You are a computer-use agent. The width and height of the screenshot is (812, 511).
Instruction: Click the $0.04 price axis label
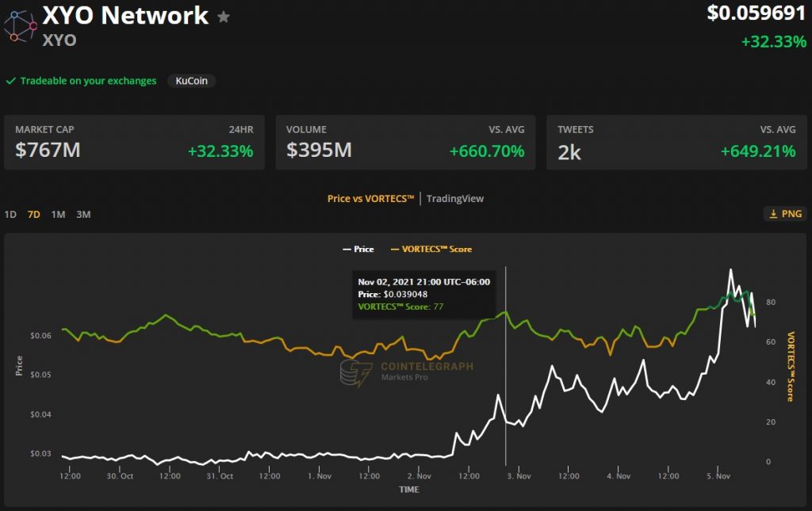click(41, 414)
